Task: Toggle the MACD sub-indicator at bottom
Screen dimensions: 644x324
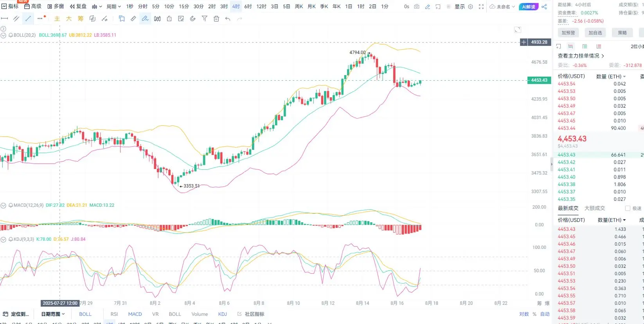Action: tap(135, 314)
